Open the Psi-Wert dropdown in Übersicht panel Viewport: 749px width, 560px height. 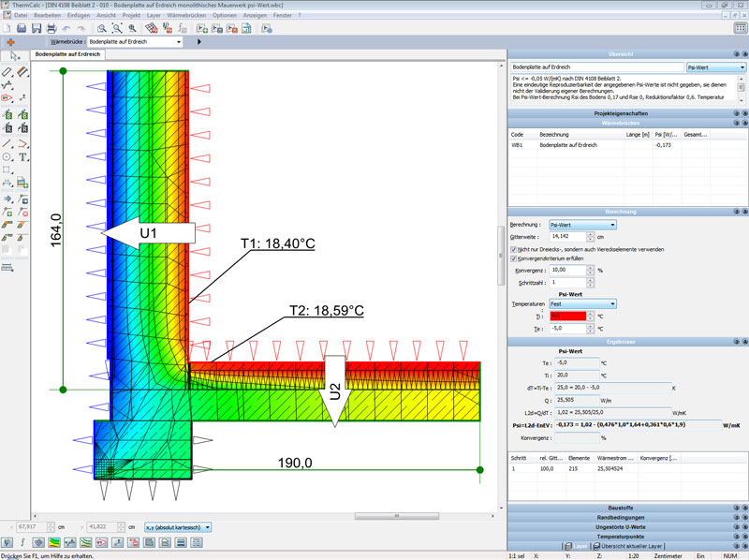coord(716,67)
